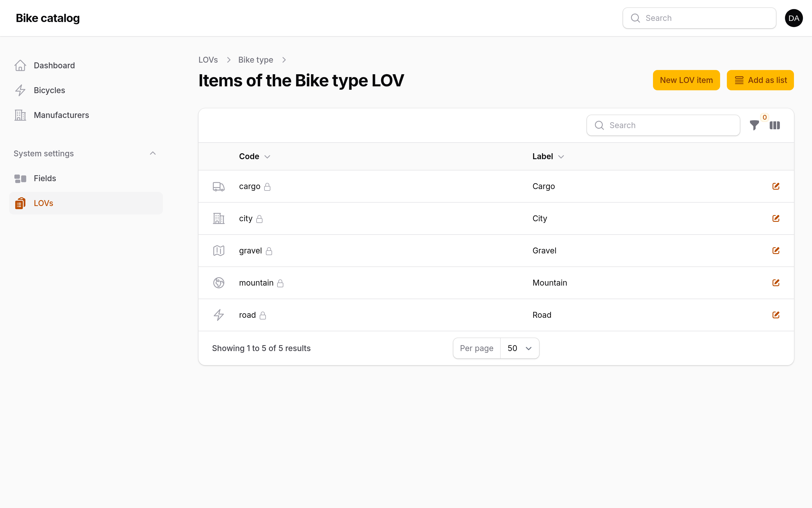Click the lock icon next to gravel
The image size is (812, 508).
coord(269,251)
